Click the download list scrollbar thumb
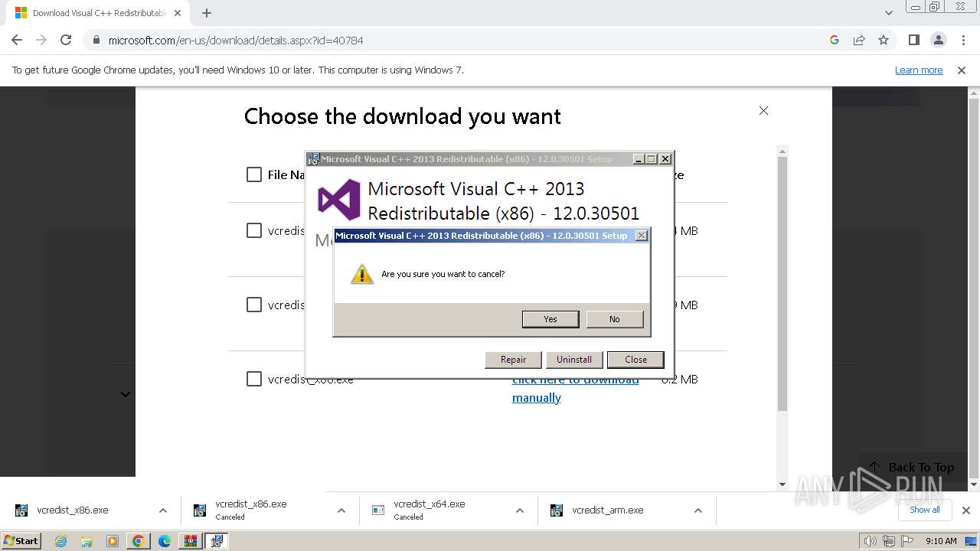 click(x=782, y=283)
